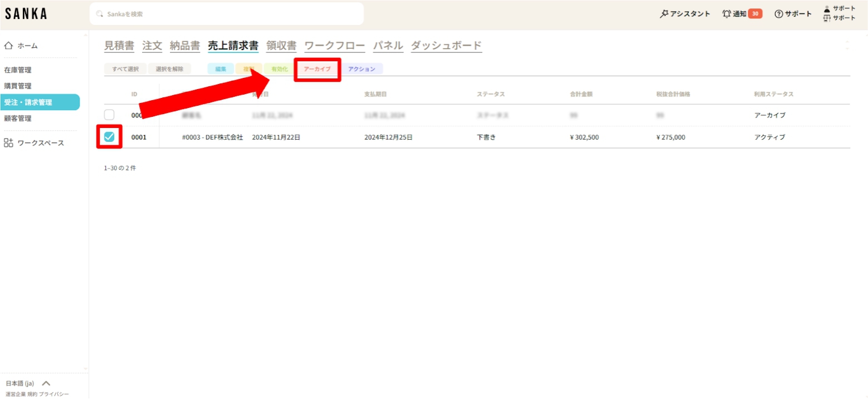Open the アクション dropdown button
The image size is (868, 399).
362,69
